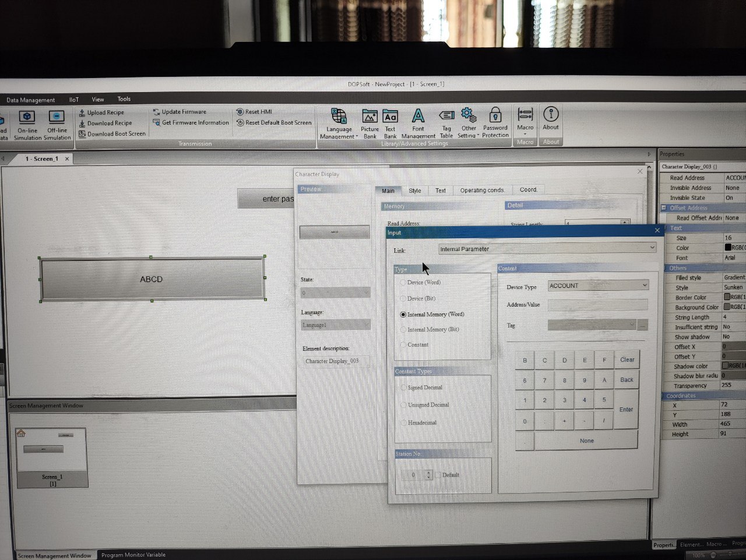Open the Tag dropdown in Input dialog
Screen dimensions: 746x560
592,325
